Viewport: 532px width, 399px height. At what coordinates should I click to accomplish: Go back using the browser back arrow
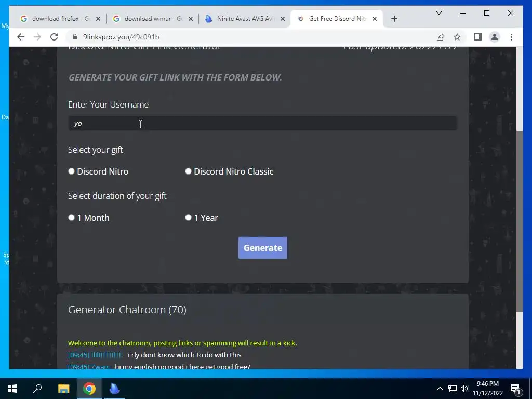point(21,37)
